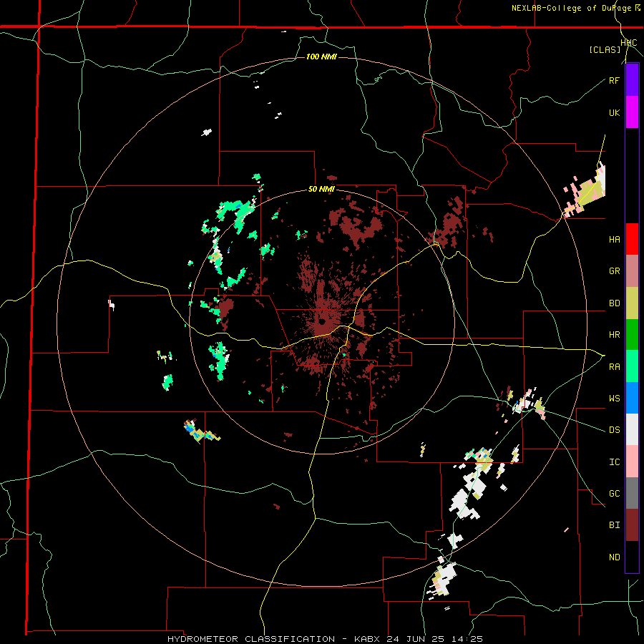Click the NEXLAB-College of DuPage text
This screenshot has height=644, width=644.
571,8
